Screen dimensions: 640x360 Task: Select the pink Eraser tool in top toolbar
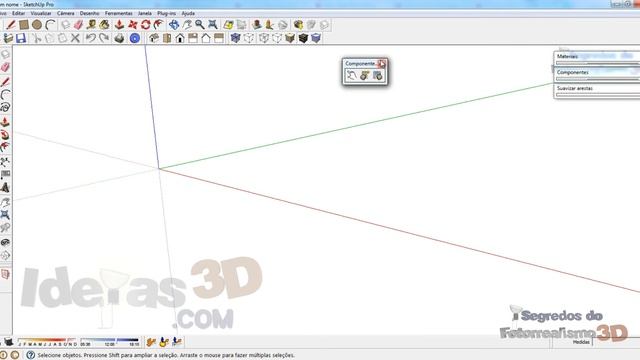point(78,25)
